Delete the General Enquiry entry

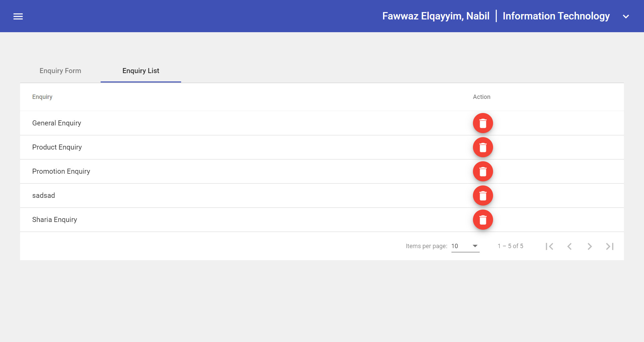[483, 123]
